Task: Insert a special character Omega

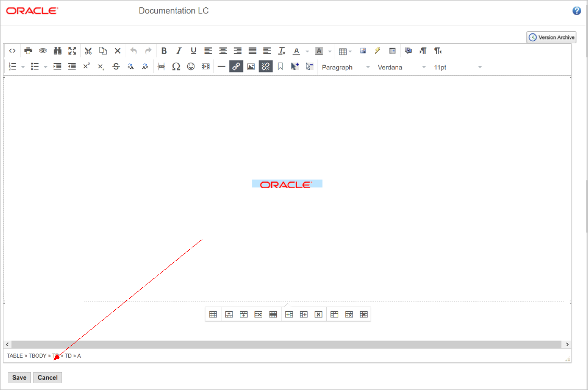Action: click(x=176, y=67)
